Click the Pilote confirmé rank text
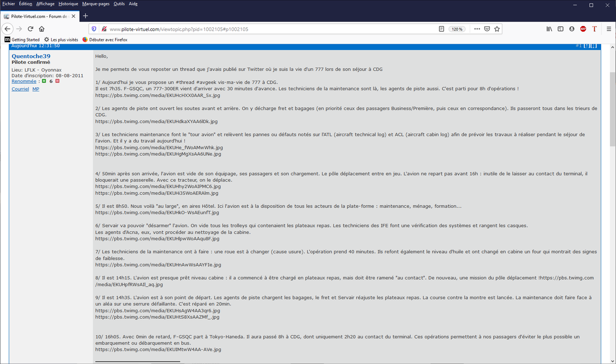This screenshot has width=616, height=364. point(31,63)
